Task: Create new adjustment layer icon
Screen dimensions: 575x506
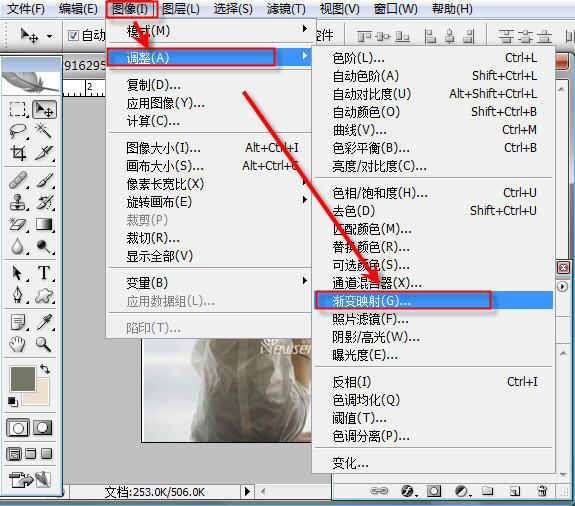Action: pos(462,491)
